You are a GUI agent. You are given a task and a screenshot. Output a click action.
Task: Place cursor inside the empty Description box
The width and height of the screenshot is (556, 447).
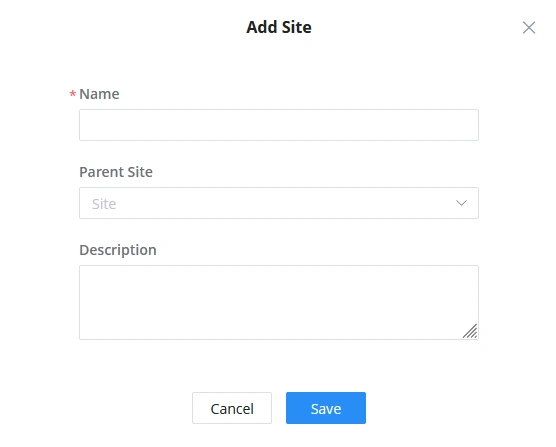point(279,302)
